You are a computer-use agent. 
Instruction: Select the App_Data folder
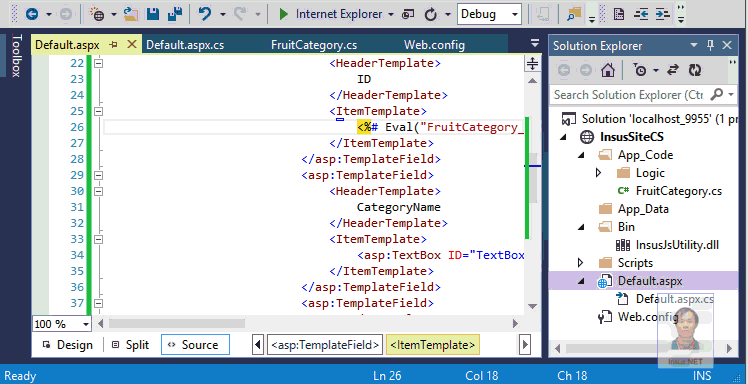coord(643,209)
